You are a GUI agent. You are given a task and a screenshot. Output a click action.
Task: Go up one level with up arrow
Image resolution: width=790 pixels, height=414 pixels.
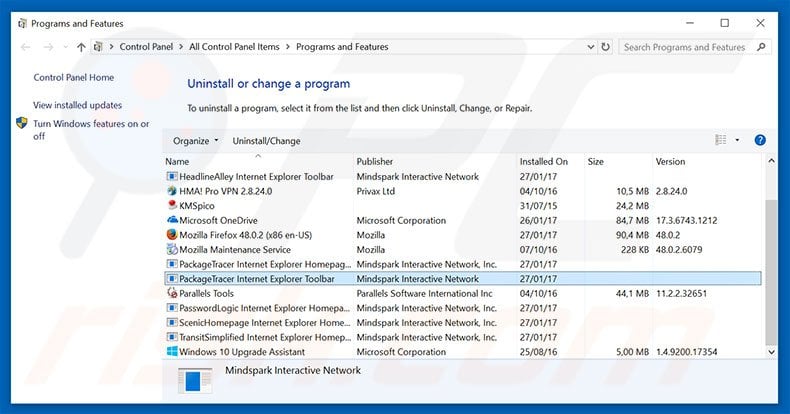pos(81,47)
